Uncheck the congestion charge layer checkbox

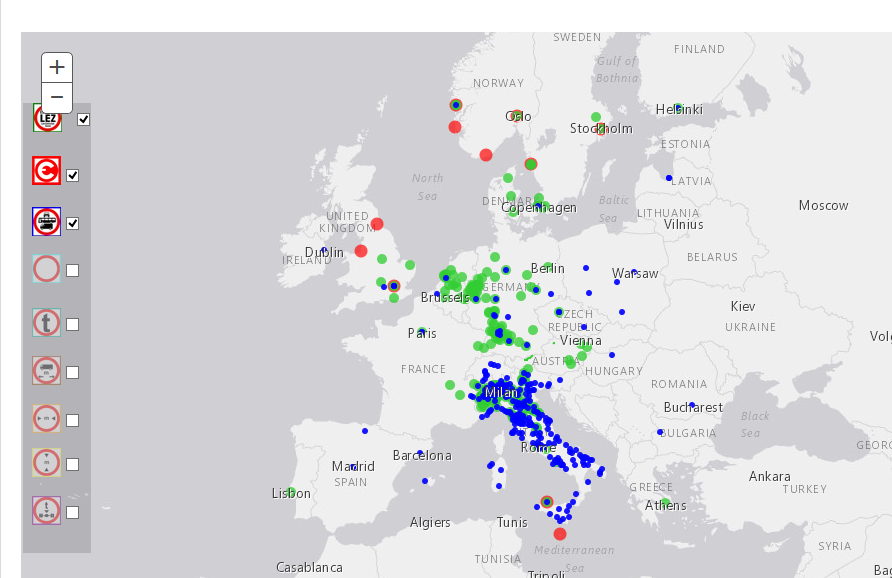point(73,176)
